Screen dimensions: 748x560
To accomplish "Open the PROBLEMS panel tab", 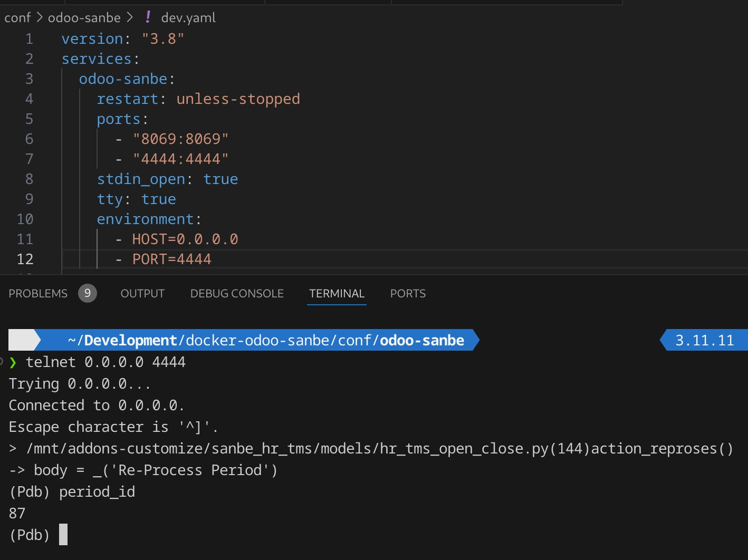I will [x=38, y=293].
